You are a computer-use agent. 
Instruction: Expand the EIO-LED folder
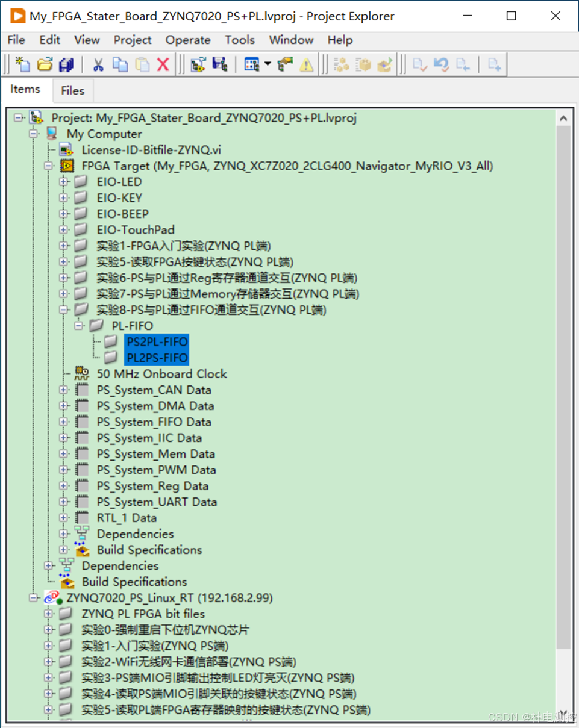pos(64,182)
